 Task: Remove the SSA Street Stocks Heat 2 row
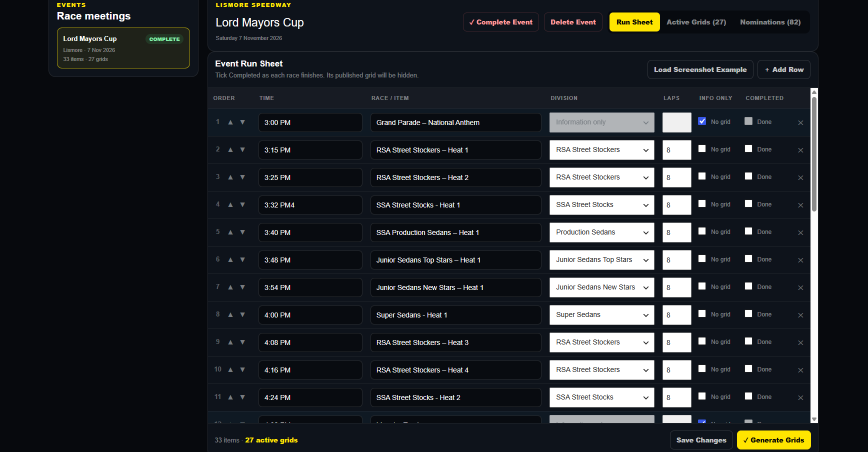[800, 397]
